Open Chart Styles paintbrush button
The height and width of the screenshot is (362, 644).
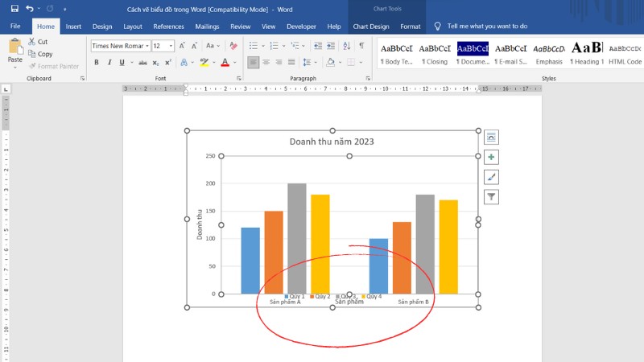pos(491,177)
